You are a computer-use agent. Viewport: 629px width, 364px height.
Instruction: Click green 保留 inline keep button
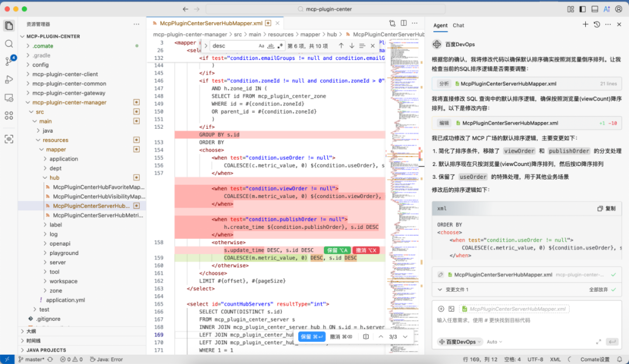pyautogui.click(x=337, y=250)
